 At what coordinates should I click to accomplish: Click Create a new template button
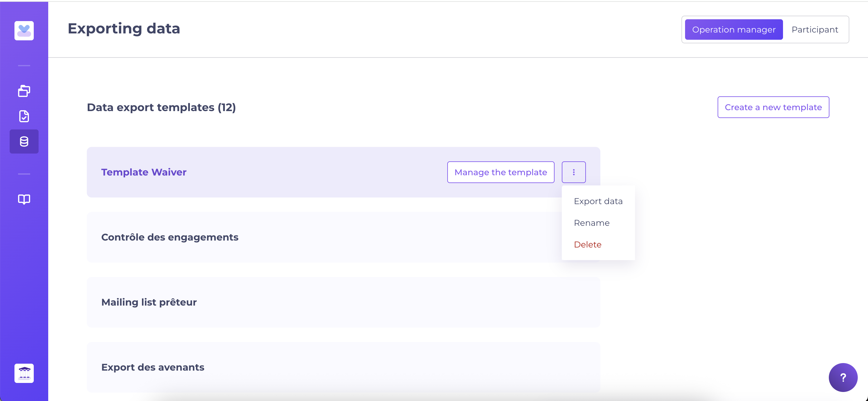(x=773, y=107)
